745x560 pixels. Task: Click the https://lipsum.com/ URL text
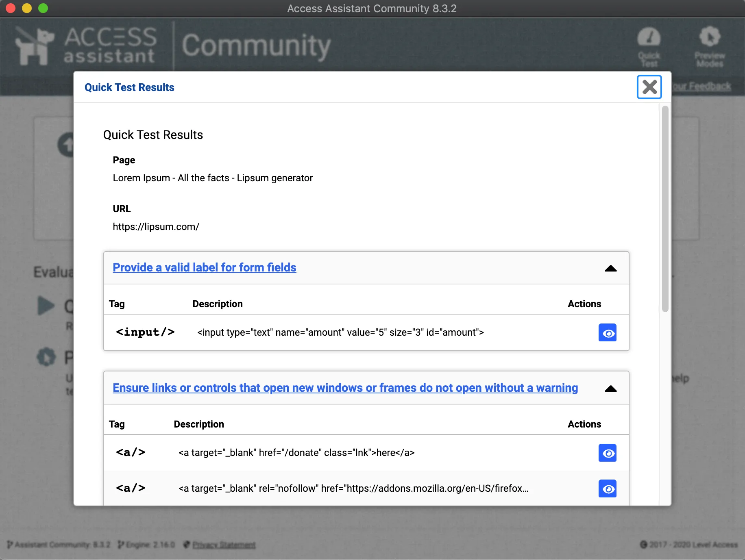[156, 227]
